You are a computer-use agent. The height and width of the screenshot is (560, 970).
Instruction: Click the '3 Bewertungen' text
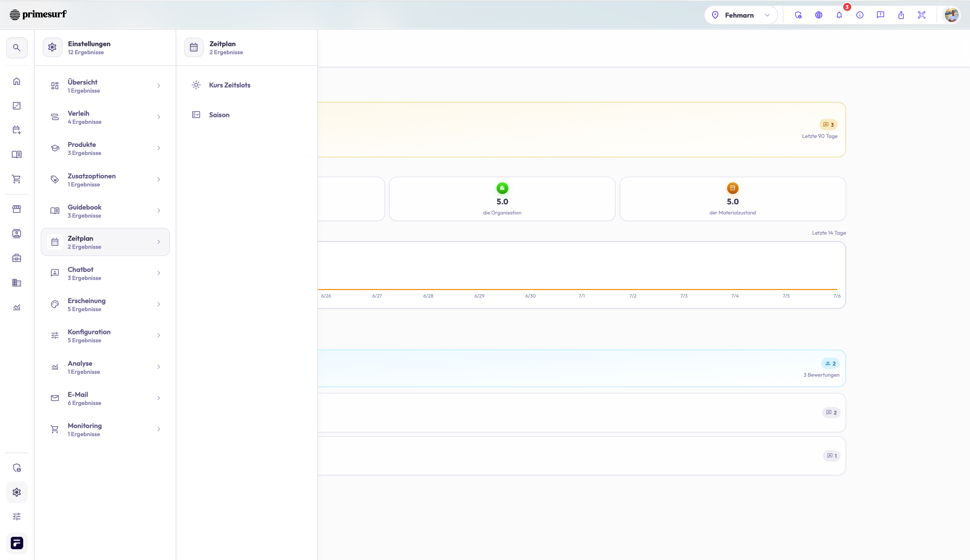coord(822,375)
